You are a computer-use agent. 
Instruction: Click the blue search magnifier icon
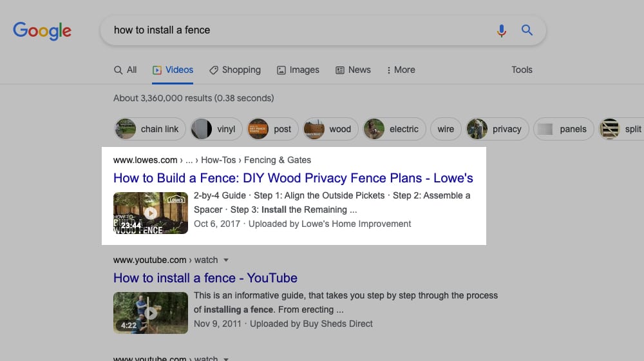tap(527, 30)
